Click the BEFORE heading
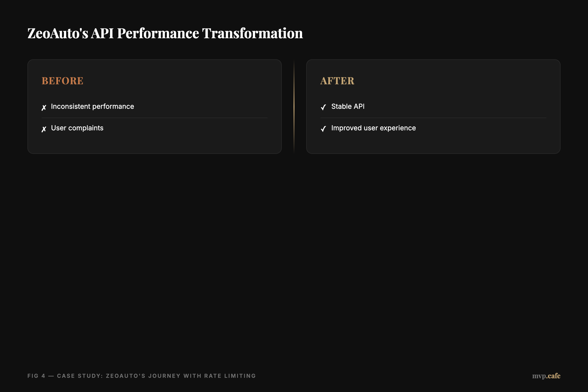The image size is (588, 392). pyautogui.click(x=62, y=81)
